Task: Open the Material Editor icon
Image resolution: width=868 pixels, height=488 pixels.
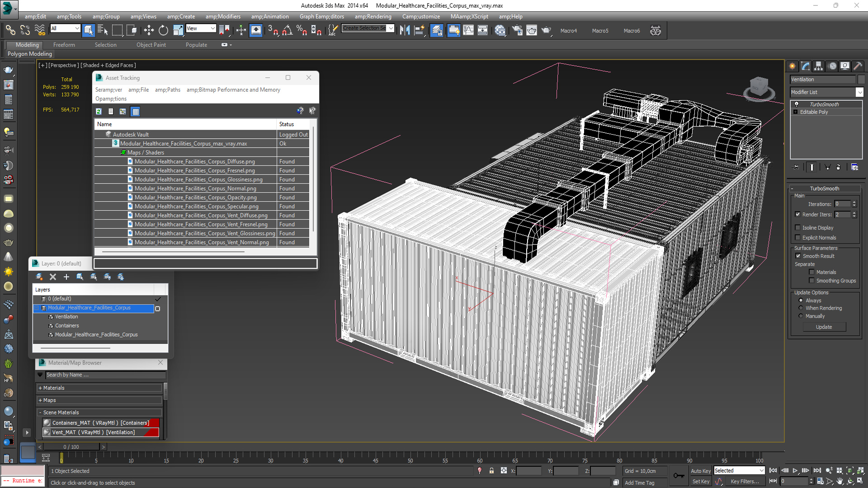Action: [500, 30]
